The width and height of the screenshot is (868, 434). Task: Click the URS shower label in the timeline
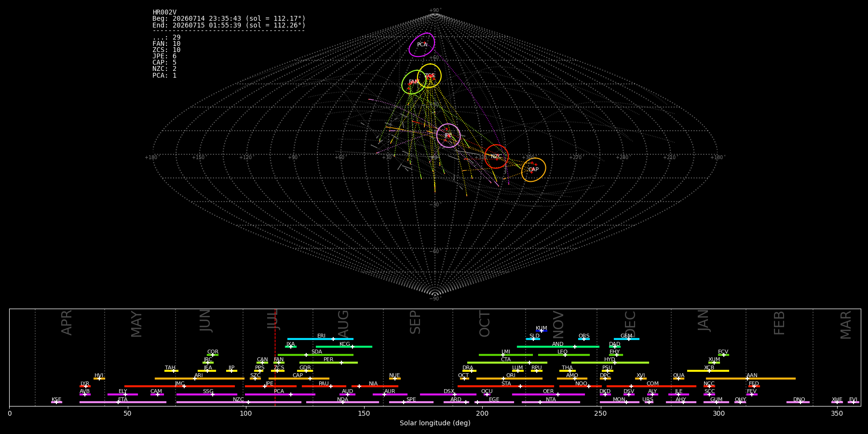[648, 399]
